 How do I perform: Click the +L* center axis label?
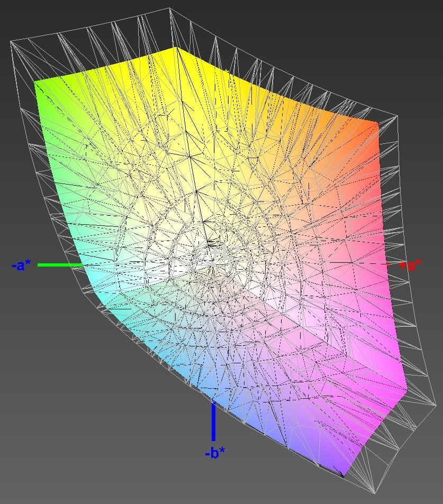[x=226, y=253]
